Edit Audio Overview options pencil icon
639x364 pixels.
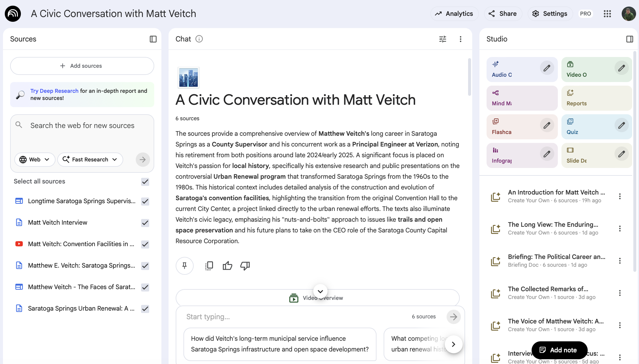(547, 68)
